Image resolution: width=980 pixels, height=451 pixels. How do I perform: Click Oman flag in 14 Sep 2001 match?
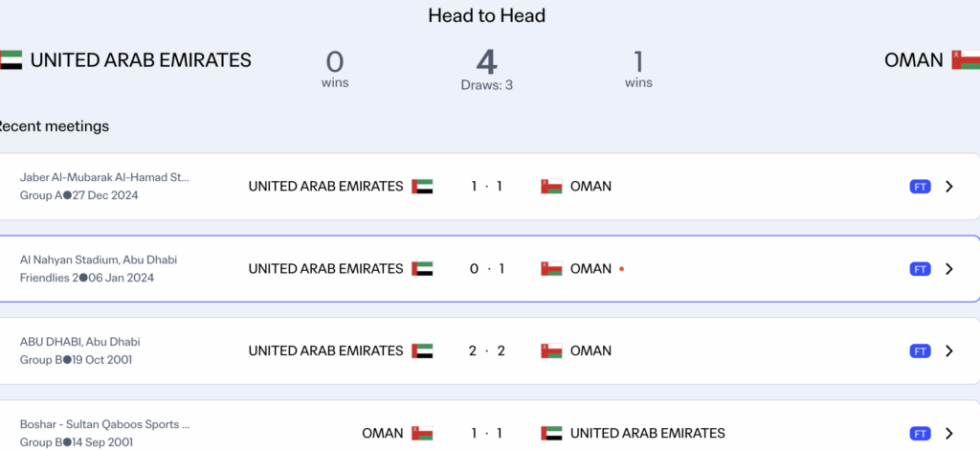(422, 434)
